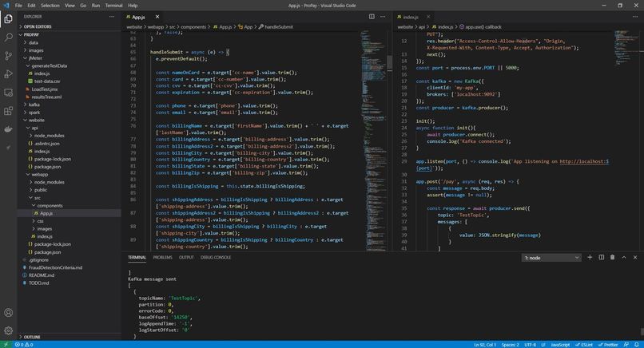This screenshot has height=348, width=644.
Task: Change indentation via Spaces: 2
Action: tap(510, 345)
